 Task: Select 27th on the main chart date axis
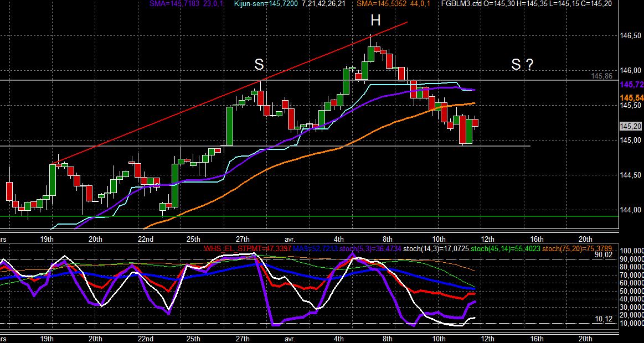pos(243,239)
